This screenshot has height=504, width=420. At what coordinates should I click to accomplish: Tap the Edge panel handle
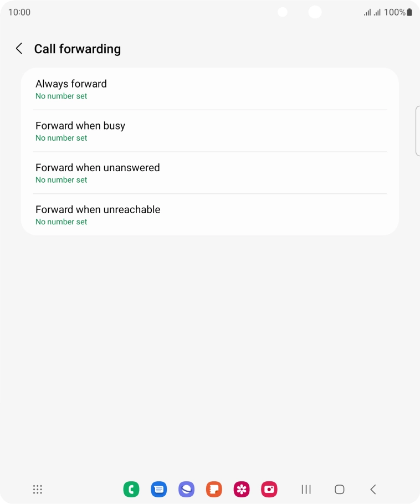click(x=417, y=131)
